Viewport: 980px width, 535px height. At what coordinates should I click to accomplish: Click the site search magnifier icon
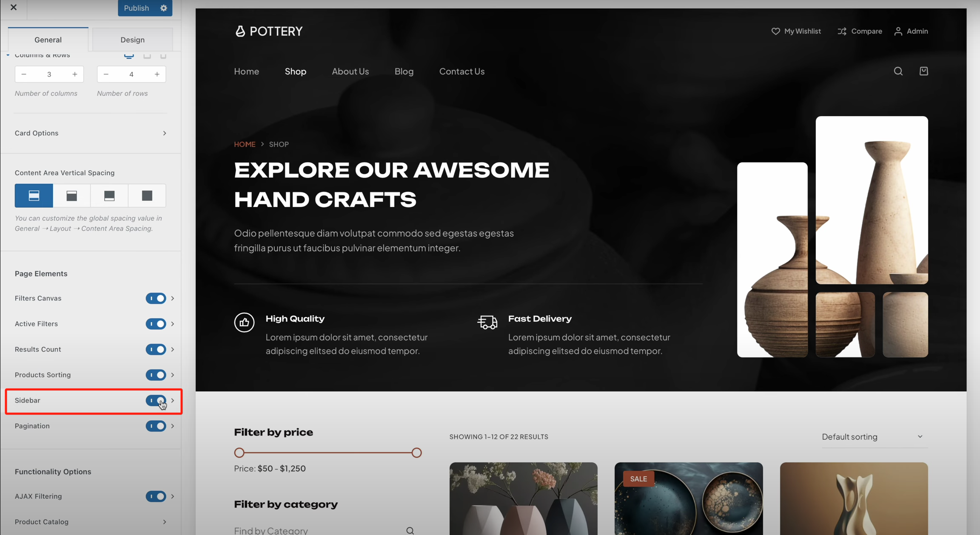(x=898, y=71)
